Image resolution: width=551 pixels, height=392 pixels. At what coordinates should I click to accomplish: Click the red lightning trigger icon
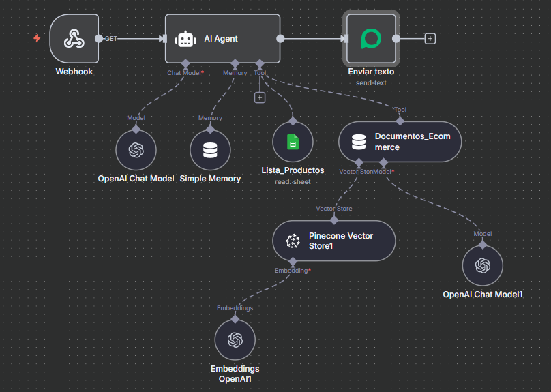37,38
